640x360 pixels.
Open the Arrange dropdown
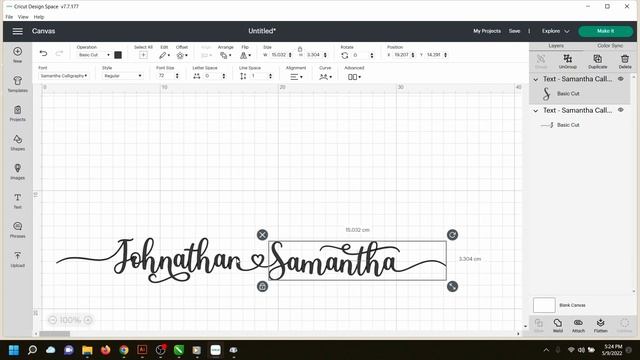click(225, 55)
